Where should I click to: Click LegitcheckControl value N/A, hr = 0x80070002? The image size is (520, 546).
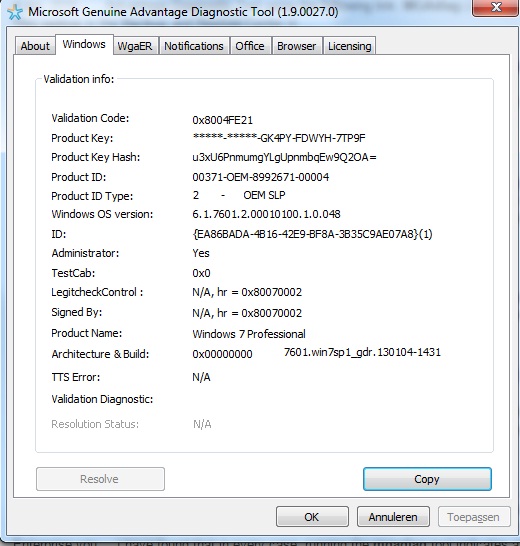(x=247, y=292)
